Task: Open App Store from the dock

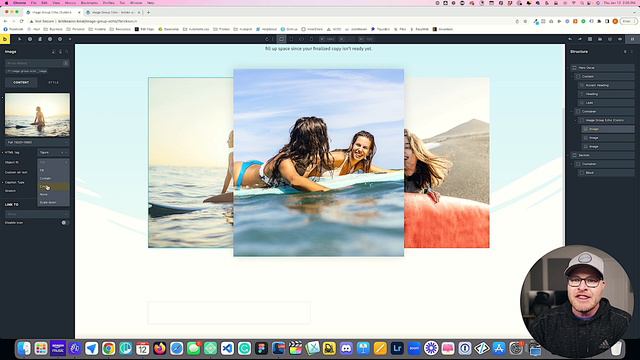Action: coord(499,348)
